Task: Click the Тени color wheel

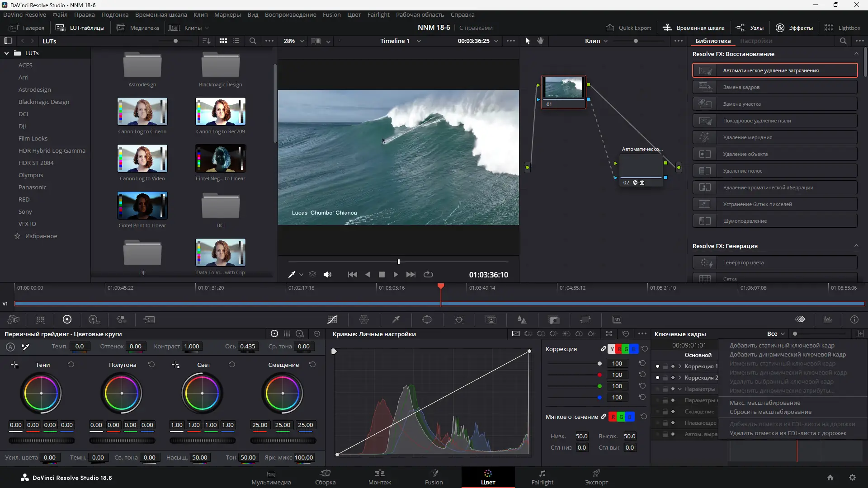Action: point(41,394)
